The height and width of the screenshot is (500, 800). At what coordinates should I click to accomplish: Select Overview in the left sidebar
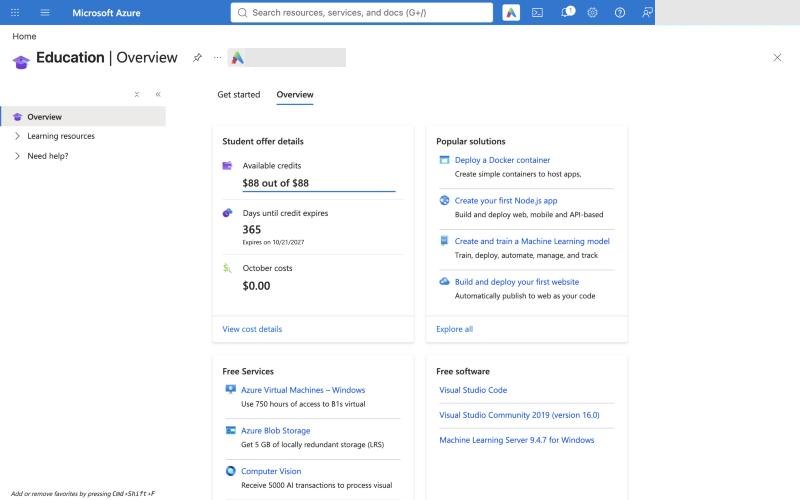tap(83, 116)
